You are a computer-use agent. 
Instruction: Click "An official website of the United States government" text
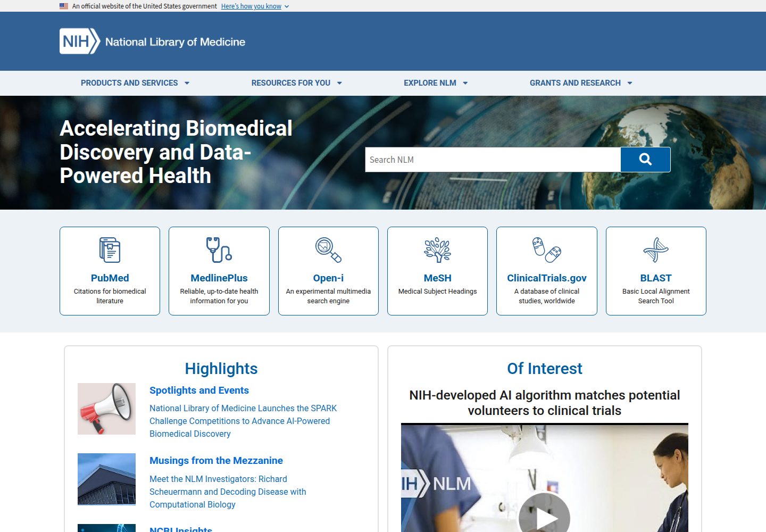tap(145, 6)
